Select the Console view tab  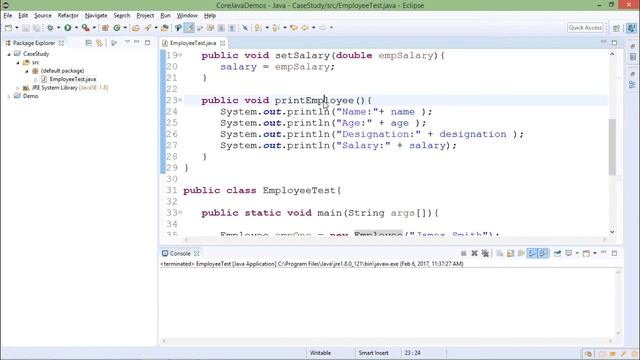click(180, 253)
